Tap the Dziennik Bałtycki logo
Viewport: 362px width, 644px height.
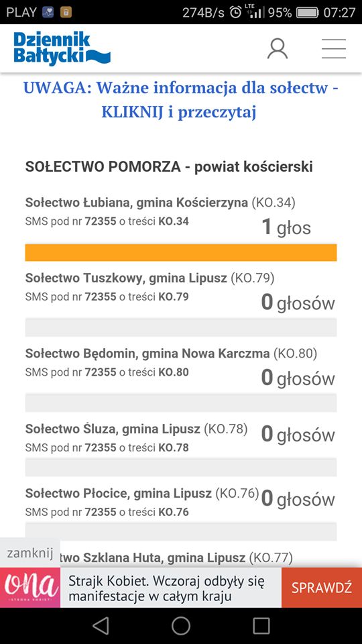coord(62,49)
